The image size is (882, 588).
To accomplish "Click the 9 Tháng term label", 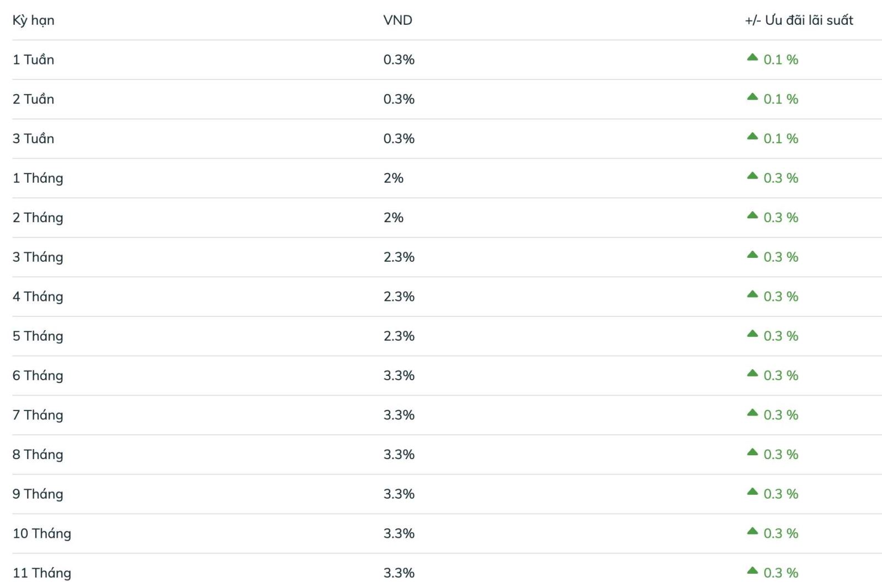I will (x=37, y=494).
